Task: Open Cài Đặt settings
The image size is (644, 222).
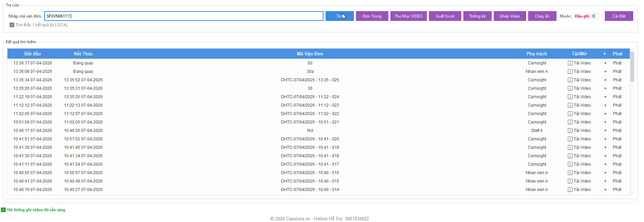Action: pos(619,16)
